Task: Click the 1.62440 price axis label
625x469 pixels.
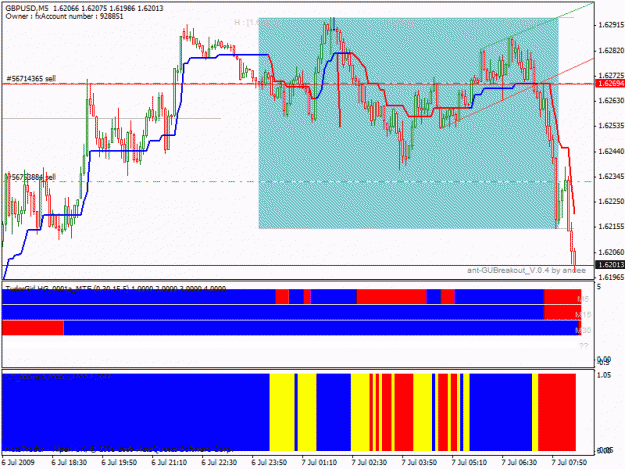Action: click(611, 151)
